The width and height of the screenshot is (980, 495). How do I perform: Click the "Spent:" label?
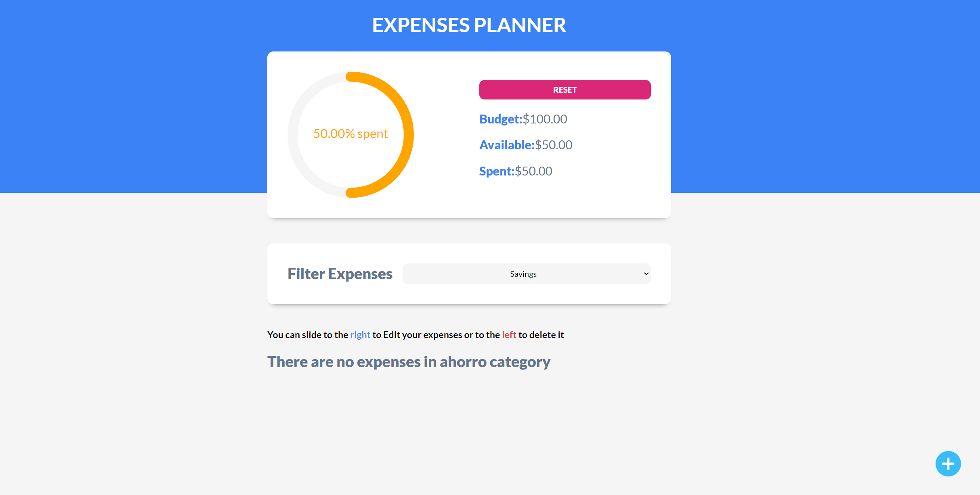click(496, 171)
